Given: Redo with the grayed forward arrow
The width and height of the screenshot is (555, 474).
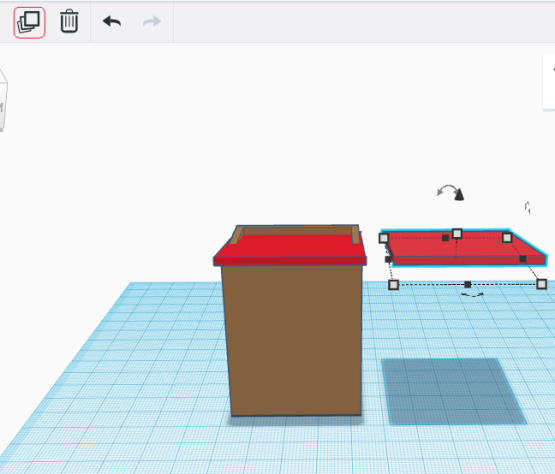Looking at the screenshot, I should pos(152,22).
